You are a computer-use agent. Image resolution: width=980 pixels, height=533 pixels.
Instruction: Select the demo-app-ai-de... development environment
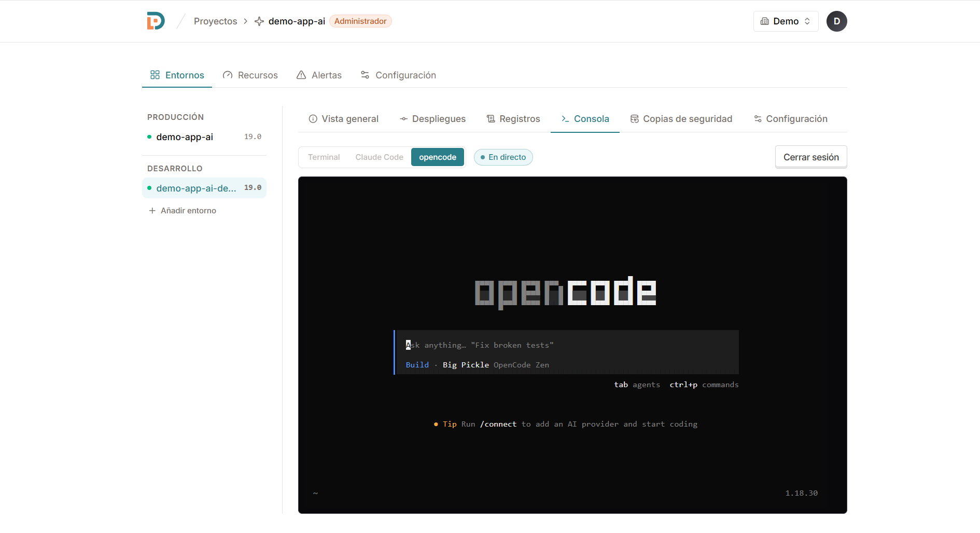click(x=204, y=188)
